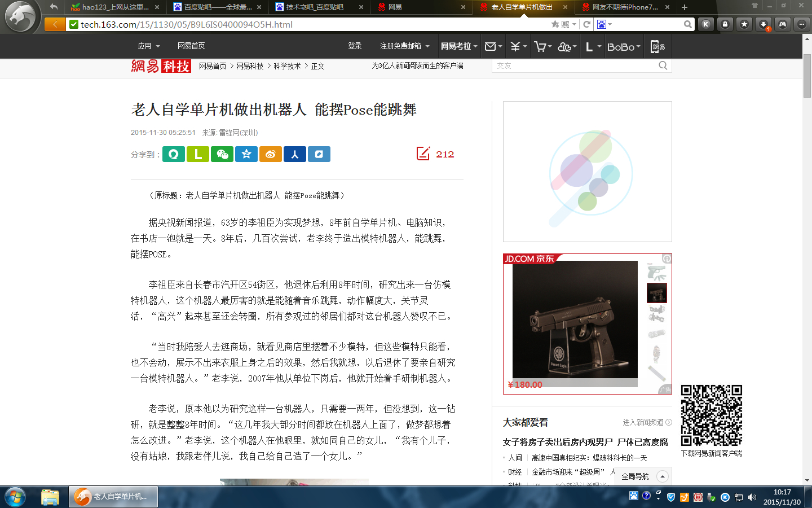Screen dimensions: 812x508
Task: Click the search magnifier in NetEase search box
Action: (663, 65)
